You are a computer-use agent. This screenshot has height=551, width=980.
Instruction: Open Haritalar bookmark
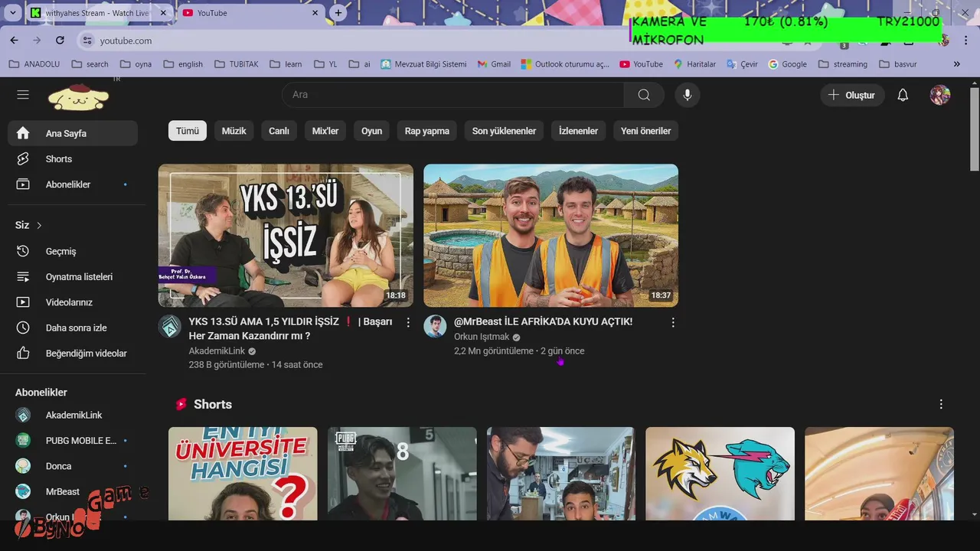694,64
